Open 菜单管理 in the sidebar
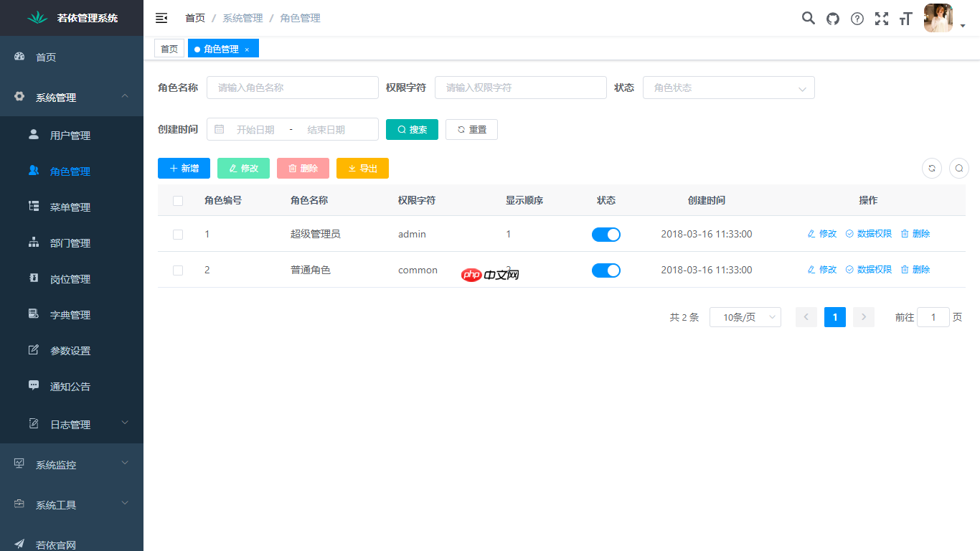 point(72,207)
